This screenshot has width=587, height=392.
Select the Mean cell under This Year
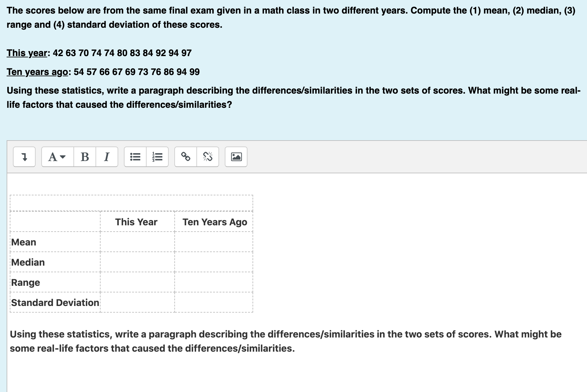[x=137, y=242]
